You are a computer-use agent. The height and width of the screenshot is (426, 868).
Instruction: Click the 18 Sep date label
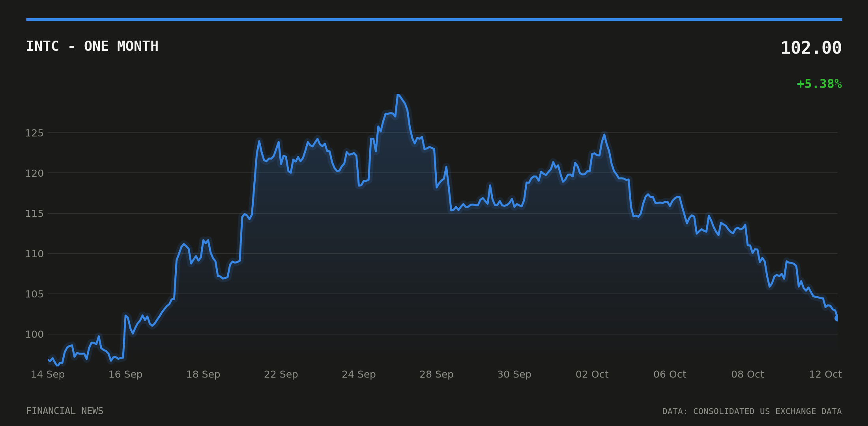203,374
